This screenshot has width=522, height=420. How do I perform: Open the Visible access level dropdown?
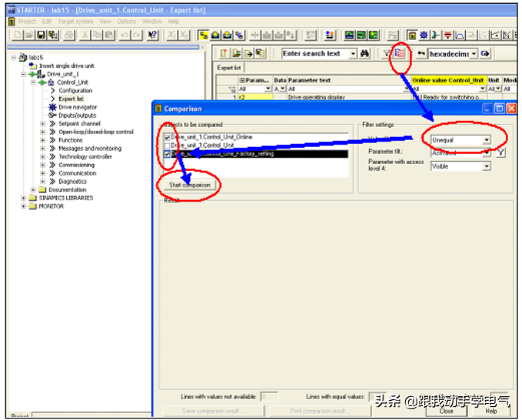coord(486,165)
